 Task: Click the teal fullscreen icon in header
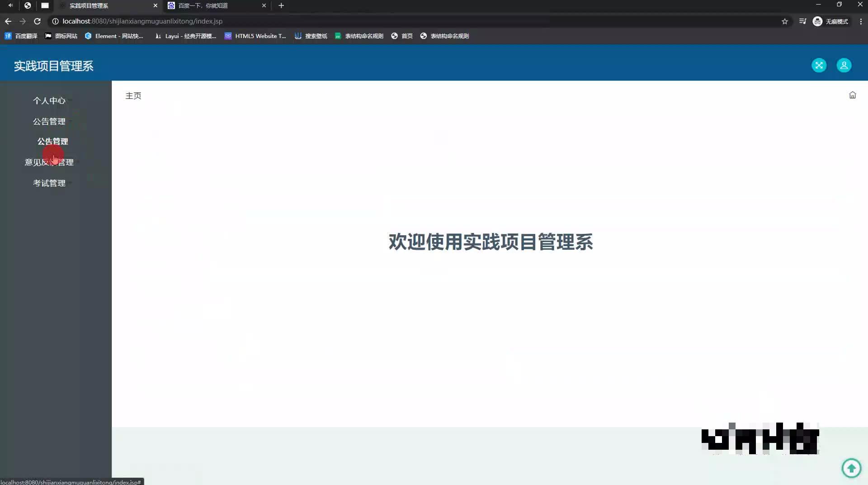[819, 65]
